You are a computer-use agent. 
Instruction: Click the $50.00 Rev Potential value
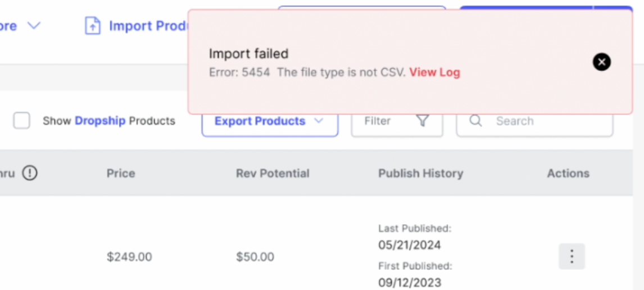pos(255,257)
